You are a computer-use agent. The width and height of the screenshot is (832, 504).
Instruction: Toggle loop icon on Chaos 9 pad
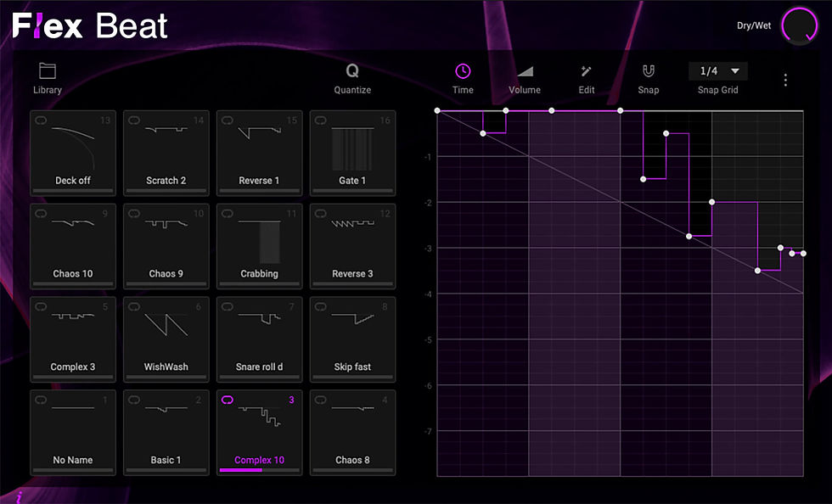click(134, 214)
